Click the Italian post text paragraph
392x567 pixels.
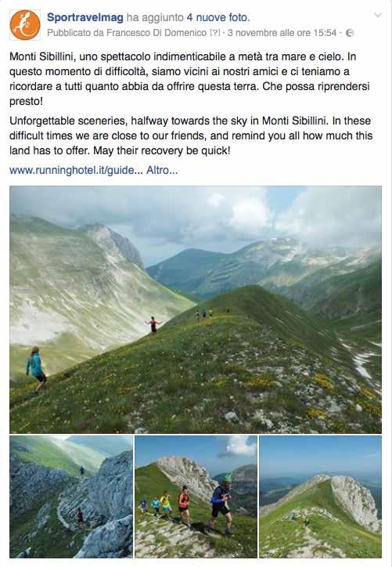pyautogui.click(x=189, y=79)
